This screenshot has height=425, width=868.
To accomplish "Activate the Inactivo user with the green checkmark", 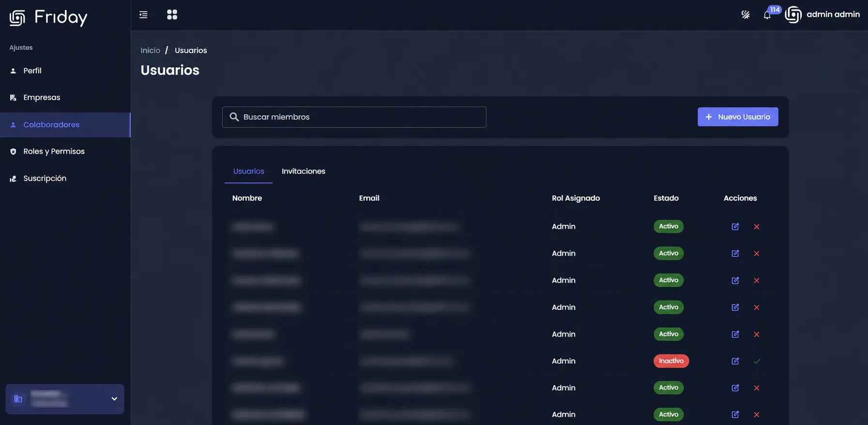I will click(x=756, y=361).
